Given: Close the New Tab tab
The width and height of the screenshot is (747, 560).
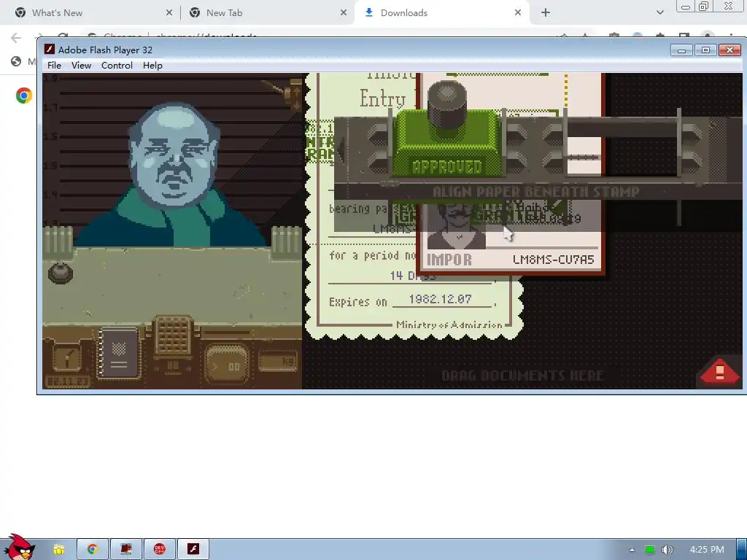Looking at the screenshot, I should (344, 13).
